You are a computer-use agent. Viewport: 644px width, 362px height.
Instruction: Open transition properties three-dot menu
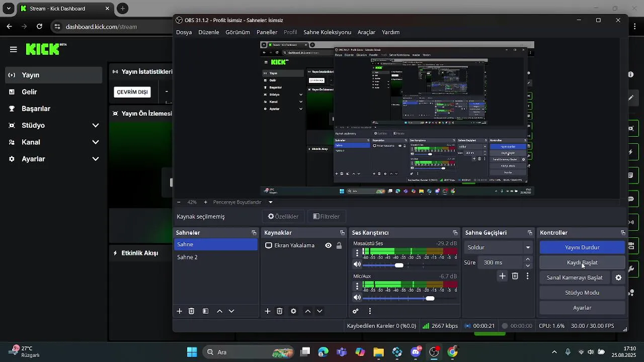tap(527, 276)
